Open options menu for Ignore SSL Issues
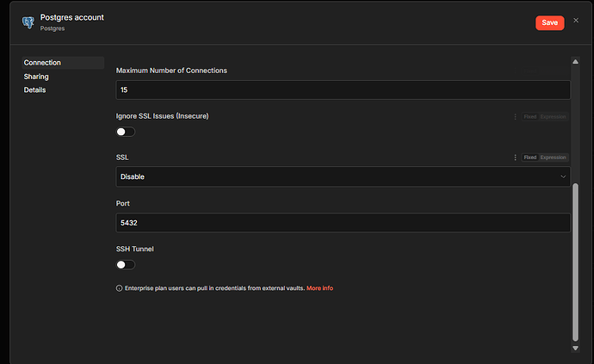594x364 pixels. [x=516, y=116]
